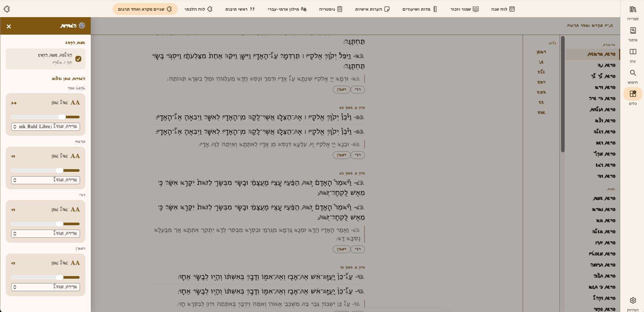644x312 pixels.
Task: Open the גימטריה calculator tool
Action: pos(330,9)
